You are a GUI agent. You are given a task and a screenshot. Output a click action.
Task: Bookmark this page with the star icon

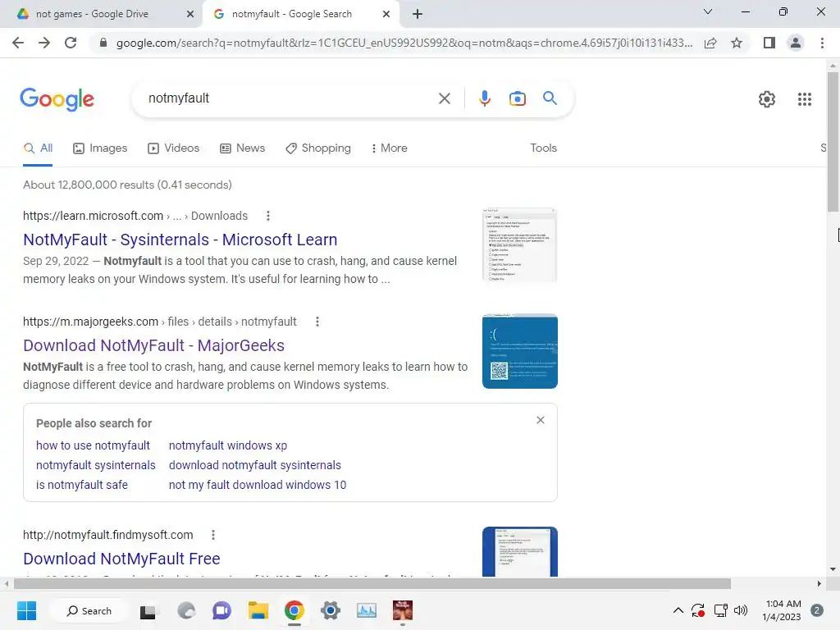click(737, 43)
